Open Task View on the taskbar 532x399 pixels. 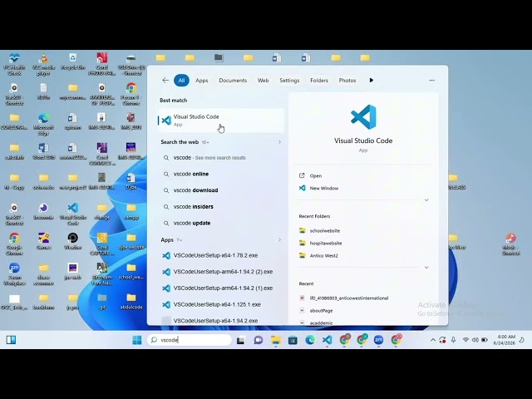click(240, 340)
